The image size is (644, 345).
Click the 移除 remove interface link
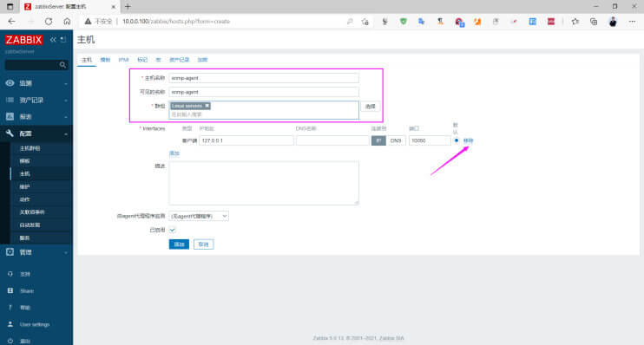(468, 140)
